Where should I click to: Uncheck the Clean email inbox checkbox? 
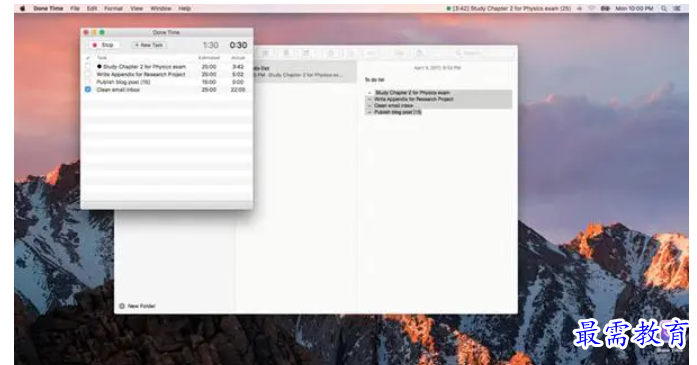tap(88, 89)
